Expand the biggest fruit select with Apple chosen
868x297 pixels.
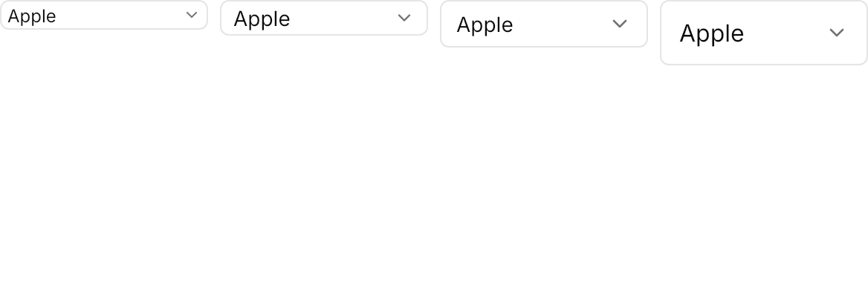(x=764, y=33)
